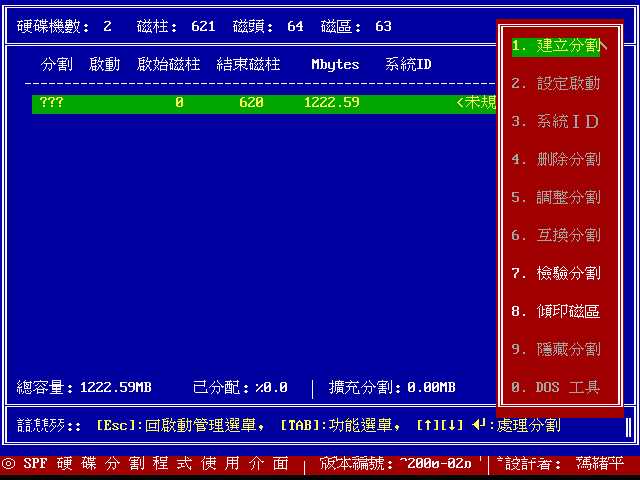Select menu item 8. 傾印磁區
Image resolution: width=640 pixels, height=480 pixels.
pos(556,312)
